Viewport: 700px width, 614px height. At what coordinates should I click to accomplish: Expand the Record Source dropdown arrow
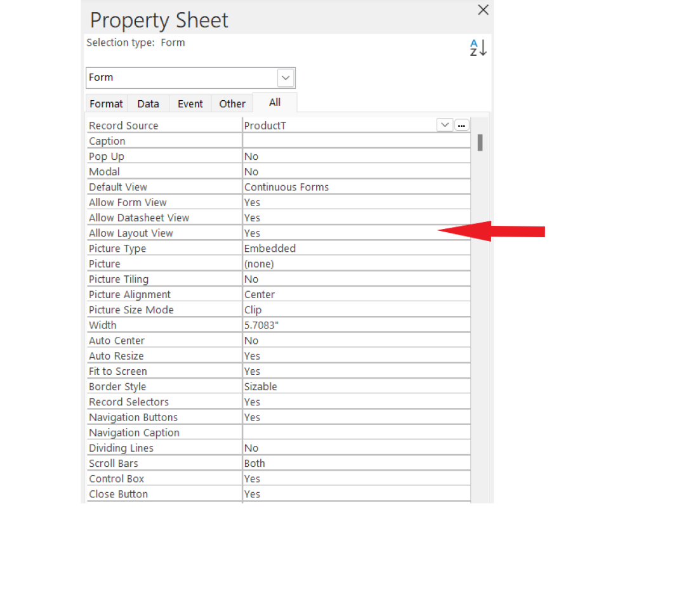(445, 125)
